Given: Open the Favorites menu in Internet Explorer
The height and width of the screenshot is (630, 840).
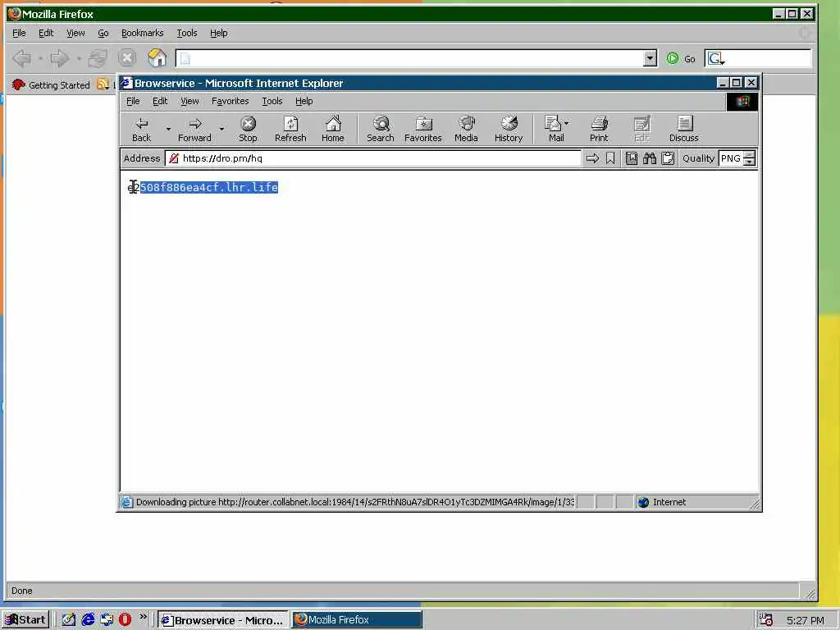Looking at the screenshot, I should tap(230, 101).
